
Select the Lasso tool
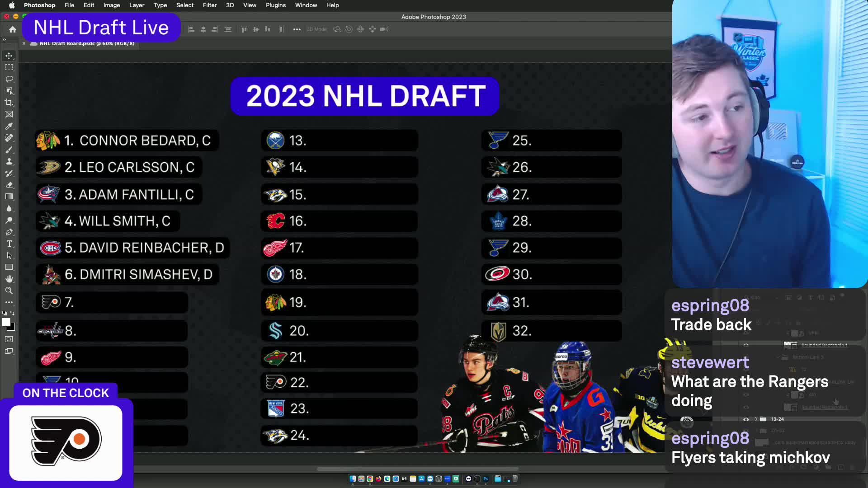click(x=9, y=79)
